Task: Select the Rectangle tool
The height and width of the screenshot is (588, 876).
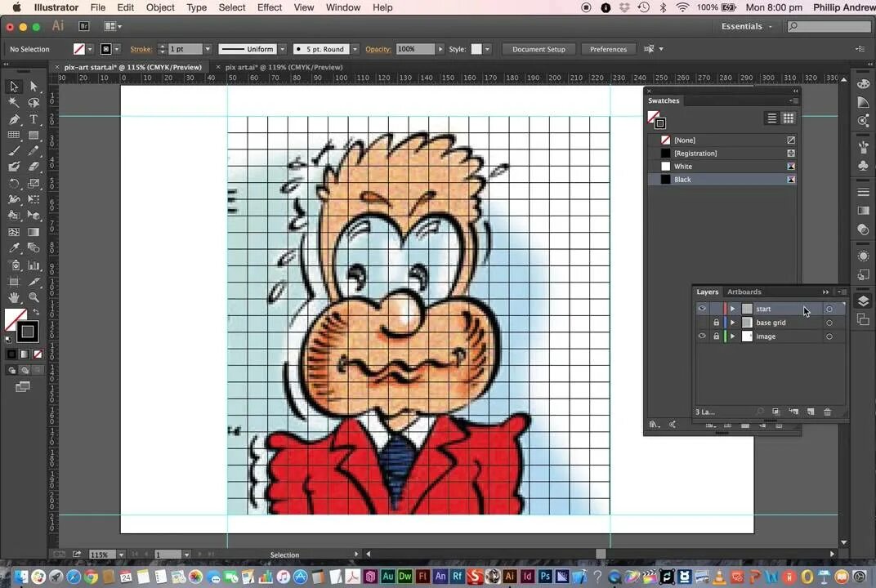Action: pyautogui.click(x=34, y=135)
